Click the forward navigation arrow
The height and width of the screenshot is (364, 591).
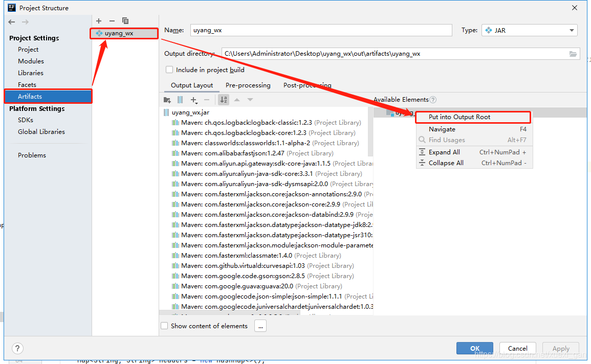(x=25, y=22)
